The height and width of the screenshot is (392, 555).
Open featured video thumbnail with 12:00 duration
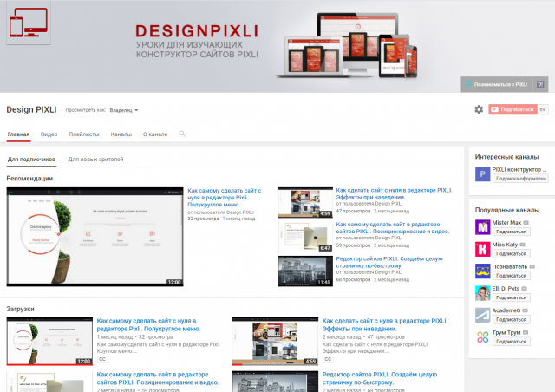(x=95, y=237)
